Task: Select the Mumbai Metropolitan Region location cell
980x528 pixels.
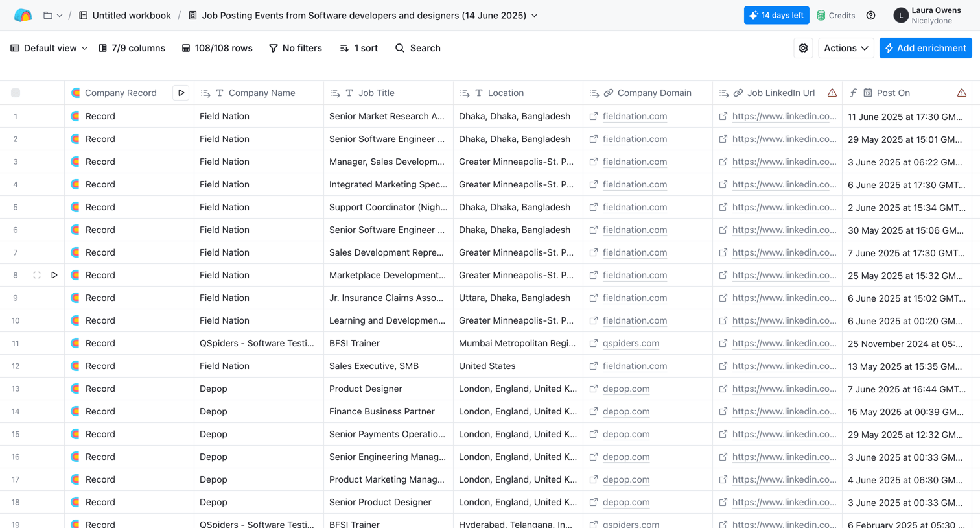Action: tap(518, 343)
